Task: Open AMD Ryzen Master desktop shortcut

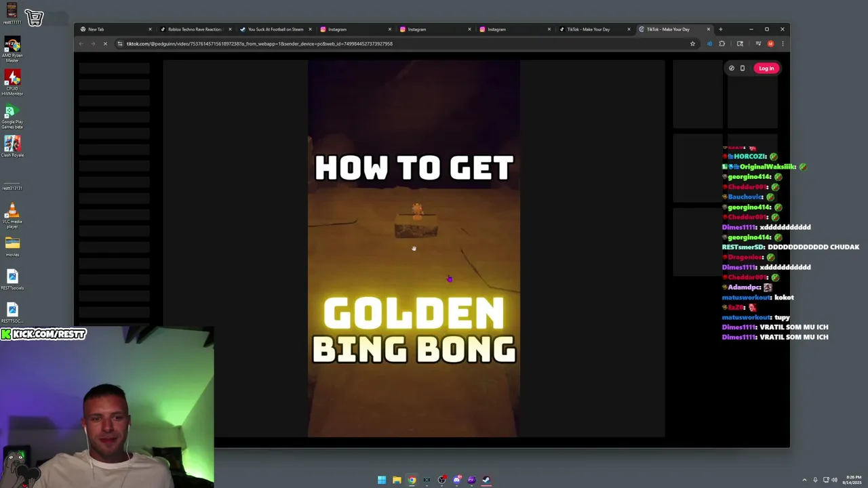Action: 12,50
